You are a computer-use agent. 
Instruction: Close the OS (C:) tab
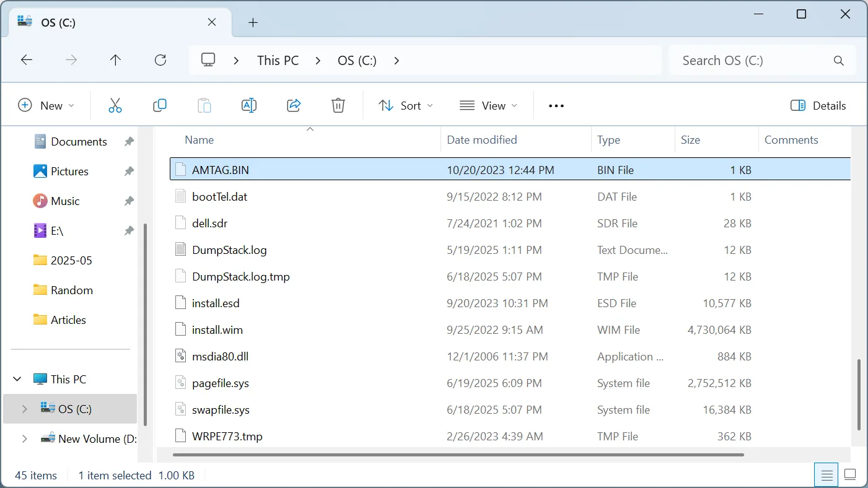click(212, 22)
